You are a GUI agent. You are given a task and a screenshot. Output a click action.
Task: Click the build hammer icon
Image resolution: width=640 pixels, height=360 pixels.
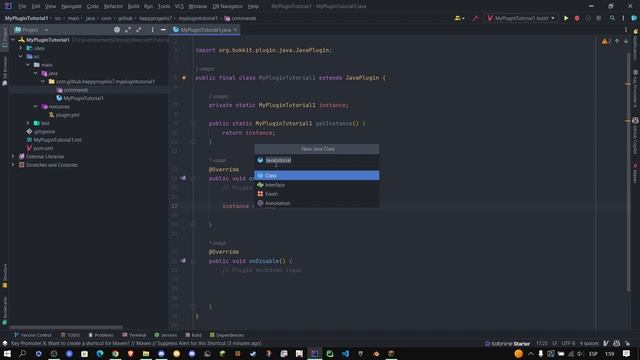pyautogui.click(x=475, y=18)
